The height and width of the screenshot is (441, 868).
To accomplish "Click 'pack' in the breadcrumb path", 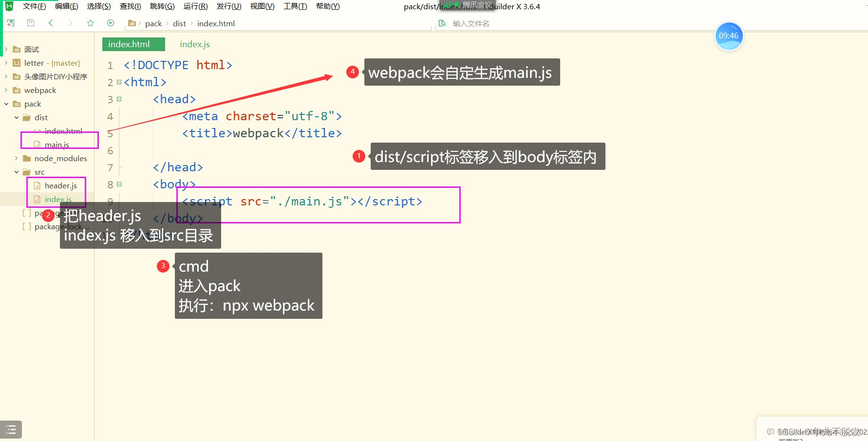I will pyautogui.click(x=153, y=23).
